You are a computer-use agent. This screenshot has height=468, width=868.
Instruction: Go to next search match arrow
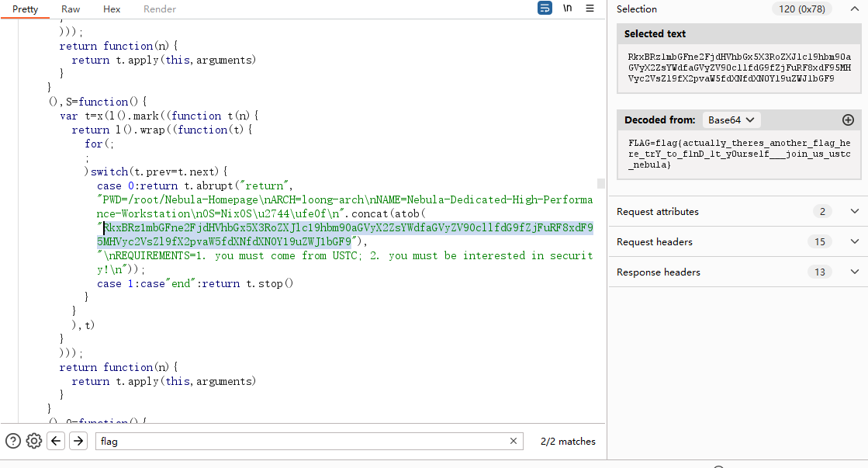78,441
